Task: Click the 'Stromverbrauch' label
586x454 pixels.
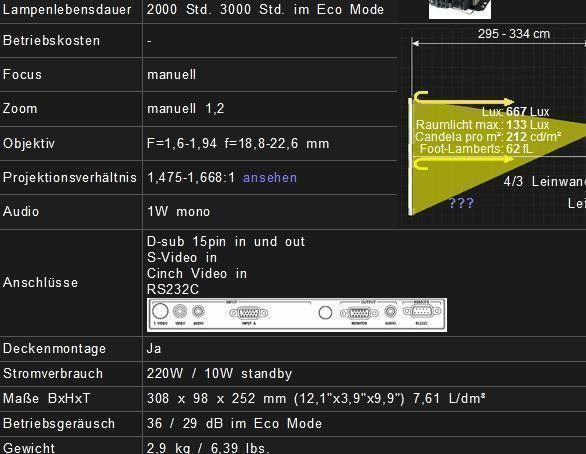Action: click(53, 374)
